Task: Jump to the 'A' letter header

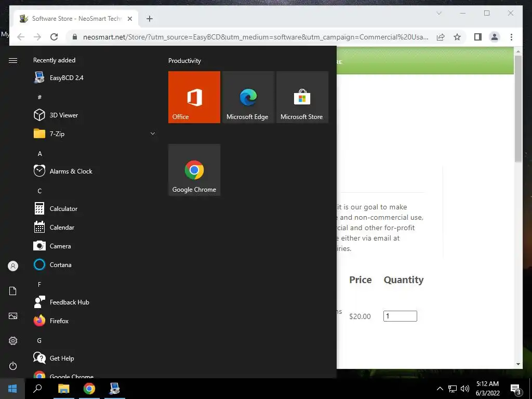Action: 39,154
